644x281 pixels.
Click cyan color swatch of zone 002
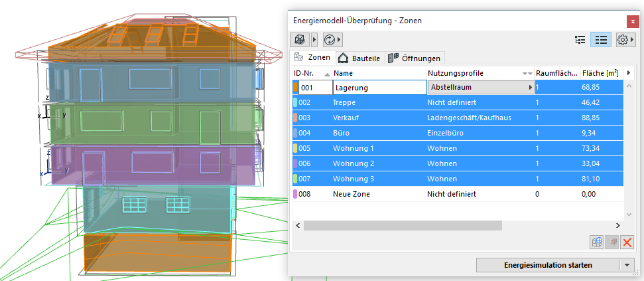tap(295, 102)
